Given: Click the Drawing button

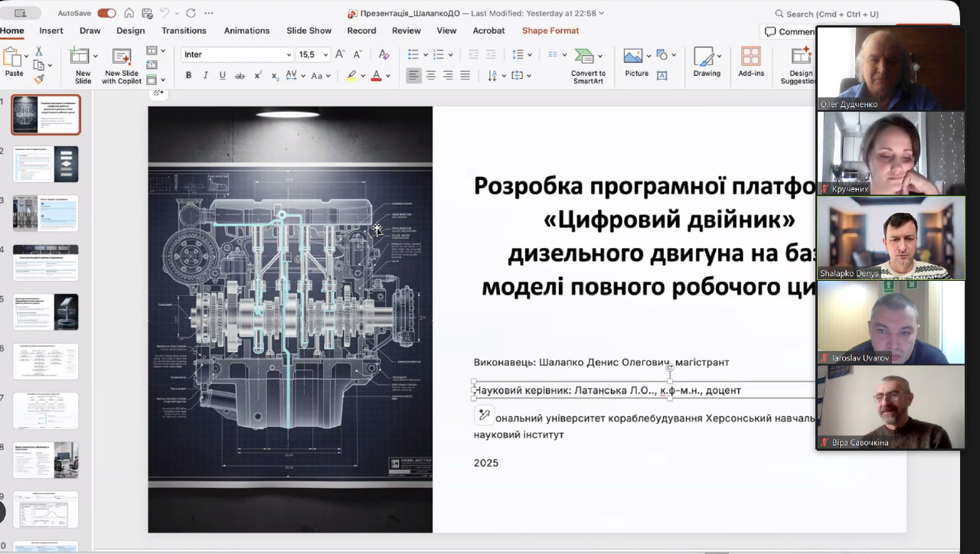Looking at the screenshot, I should point(706,60).
